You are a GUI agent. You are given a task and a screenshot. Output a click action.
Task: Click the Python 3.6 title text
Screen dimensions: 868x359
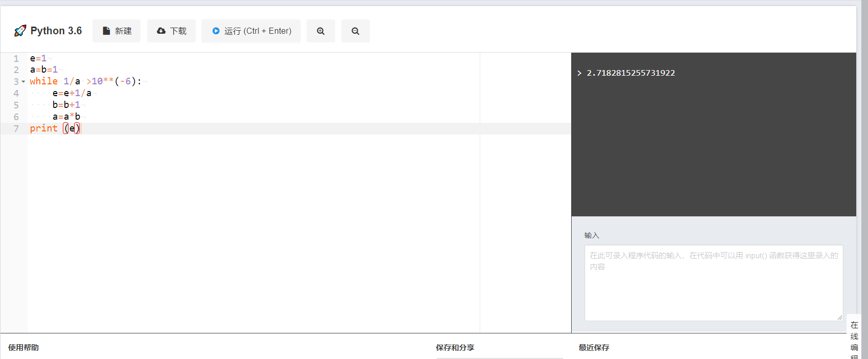[x=56, y=31]
